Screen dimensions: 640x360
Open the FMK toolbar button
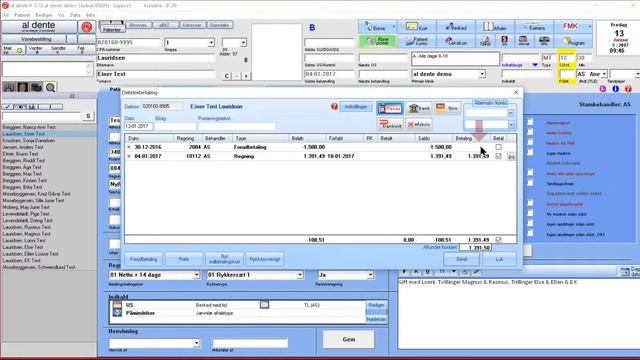click(571, 27)
